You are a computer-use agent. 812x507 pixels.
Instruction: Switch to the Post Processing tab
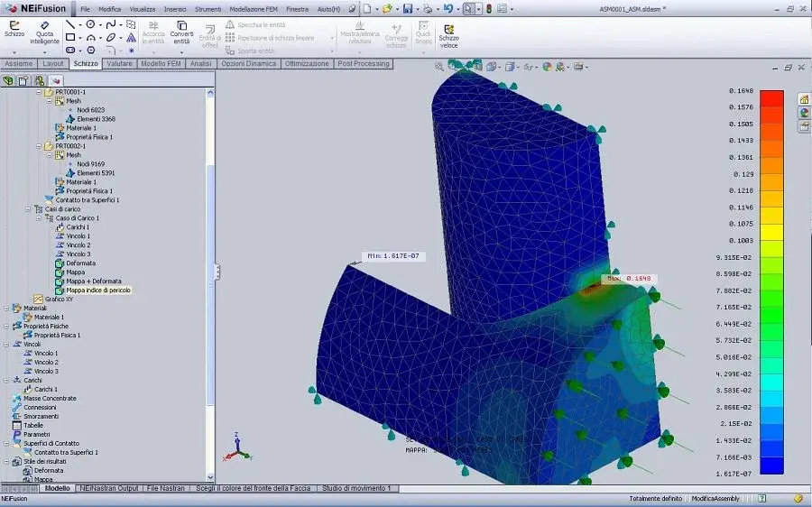point(363,64)
